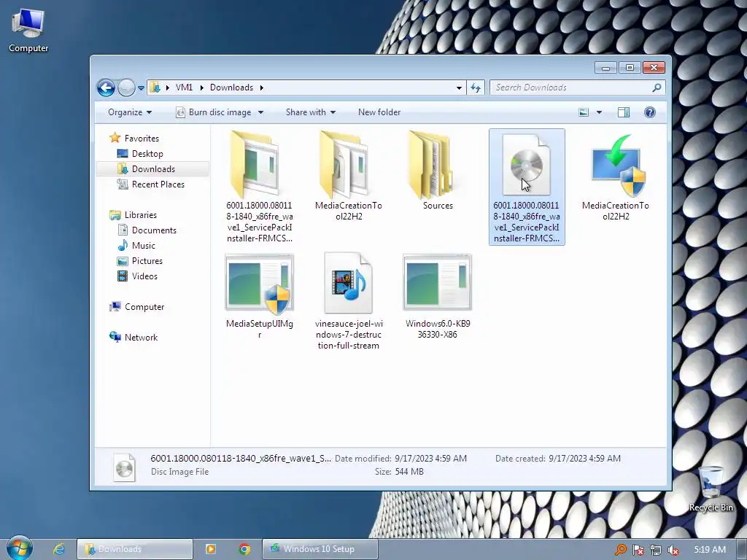Image resolution: width=747 pixels, height=560 pixels.
Task: Click the greyed Forward arrow button
Action: point(126,87)
